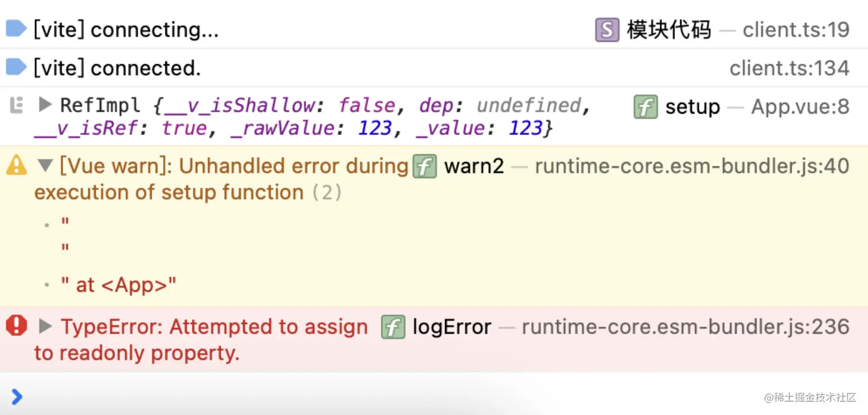Click the red error exclamation icon
The width and height of the screenshot is (868, 415).
point(16,327)
